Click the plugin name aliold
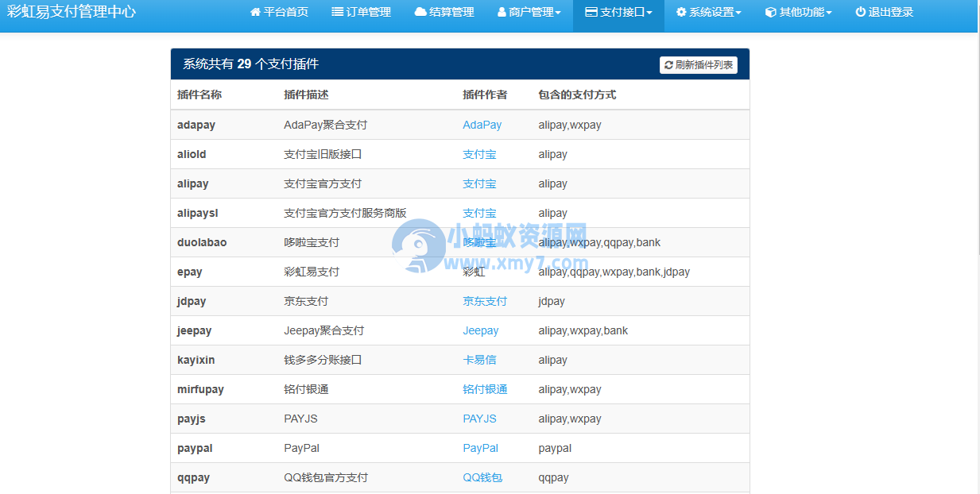This screenshot has height=494, width=980. point(192,154)
